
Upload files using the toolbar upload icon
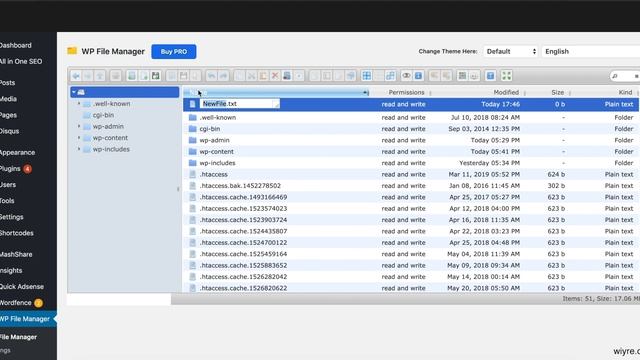156,76
